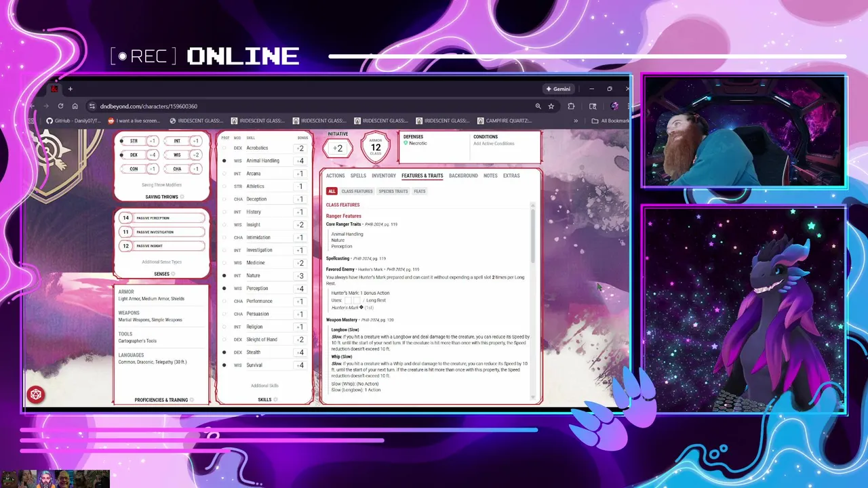The width and height of the screenshot is (868, 488).
Task: Open the Senses settings gear
Action: point(173,274)
